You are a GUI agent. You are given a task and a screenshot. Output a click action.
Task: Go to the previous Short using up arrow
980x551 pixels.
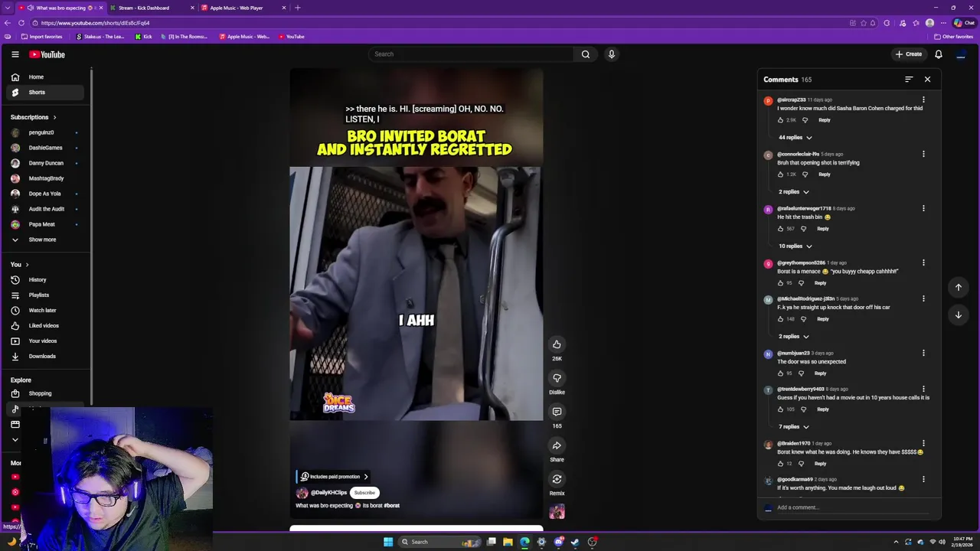(958, 287)
